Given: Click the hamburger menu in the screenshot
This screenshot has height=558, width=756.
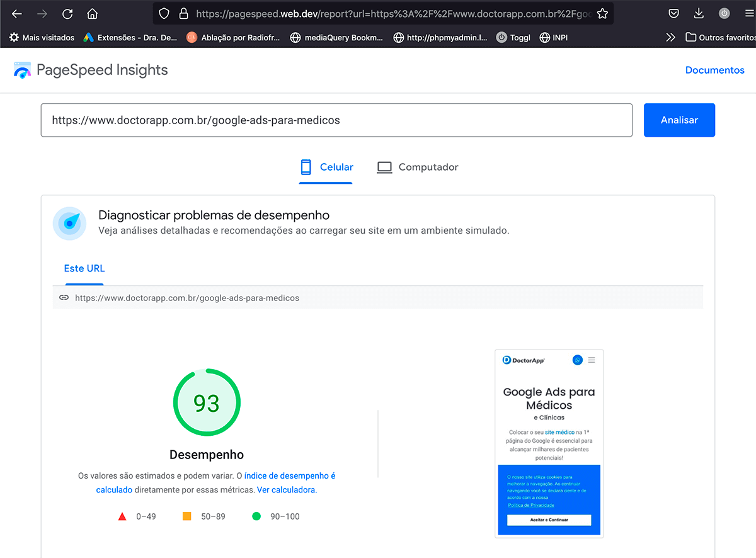Looking at the screenshot, I should pos(591,360).
